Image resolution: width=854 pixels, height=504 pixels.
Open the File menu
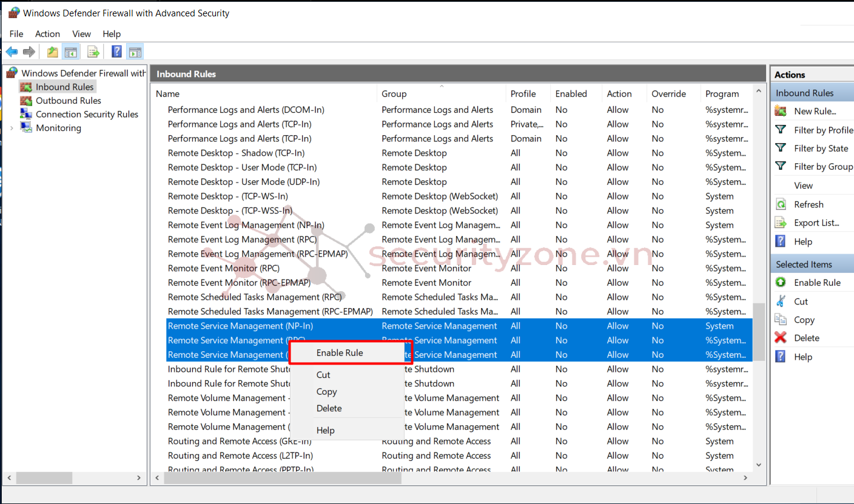pos(16,34)
